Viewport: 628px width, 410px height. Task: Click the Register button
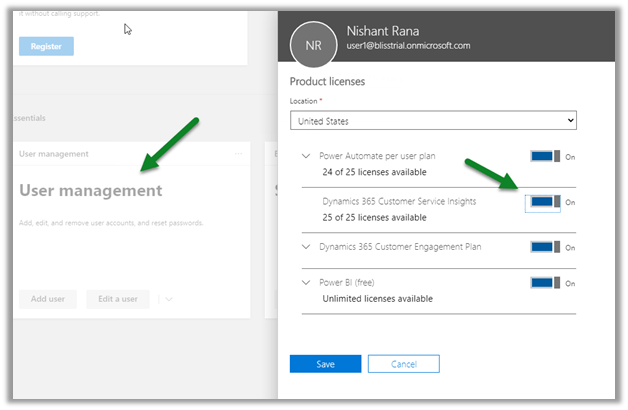click(46, 46)
